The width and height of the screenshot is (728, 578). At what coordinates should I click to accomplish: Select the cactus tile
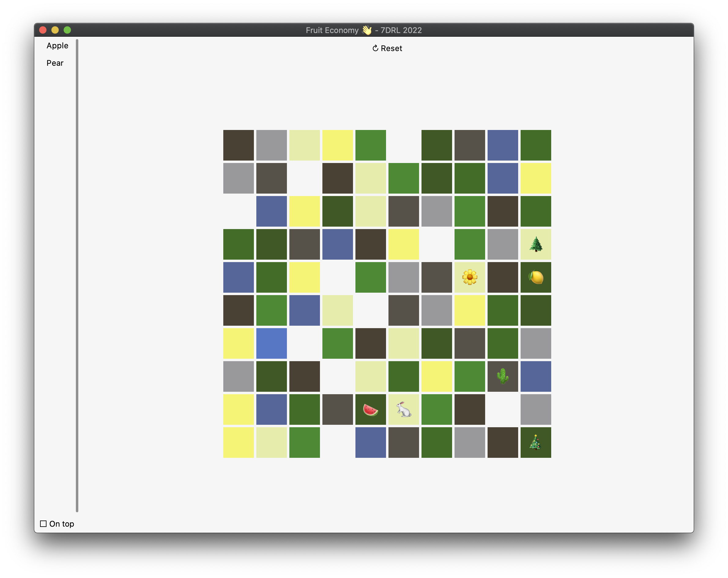(503, 376)
